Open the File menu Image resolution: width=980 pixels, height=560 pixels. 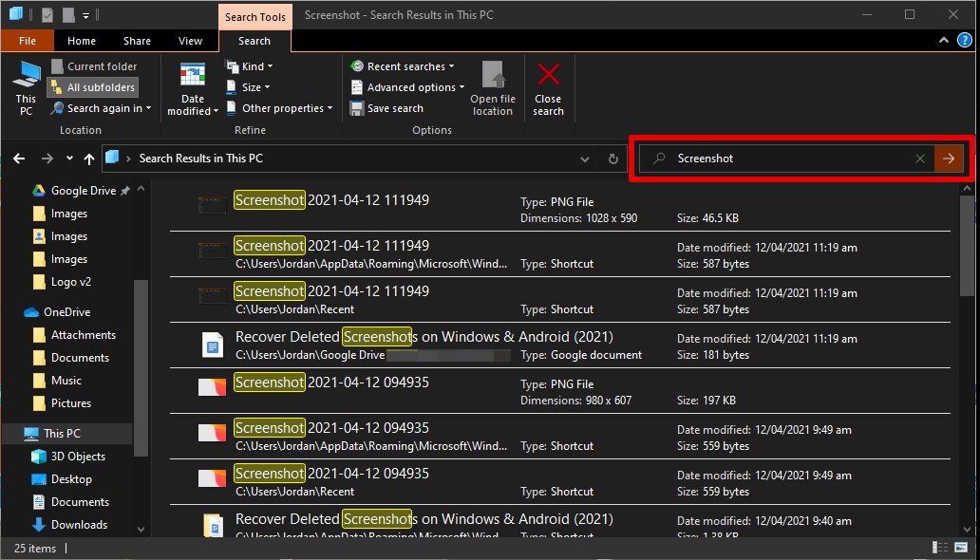[x=28, y=41]
